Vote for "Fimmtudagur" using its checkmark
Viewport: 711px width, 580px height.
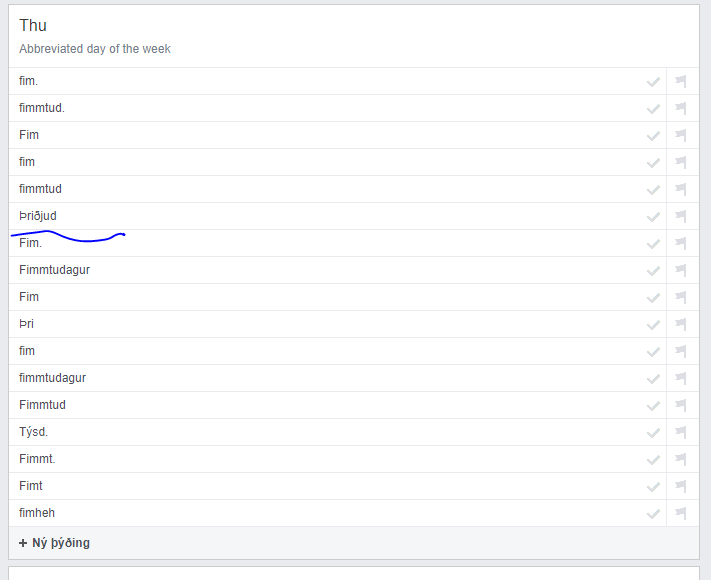pyautogui.click(x=653, y=271)
